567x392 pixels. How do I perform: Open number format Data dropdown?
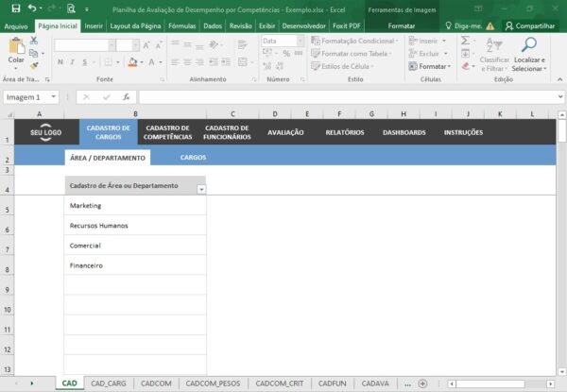(x=301, y=41)
